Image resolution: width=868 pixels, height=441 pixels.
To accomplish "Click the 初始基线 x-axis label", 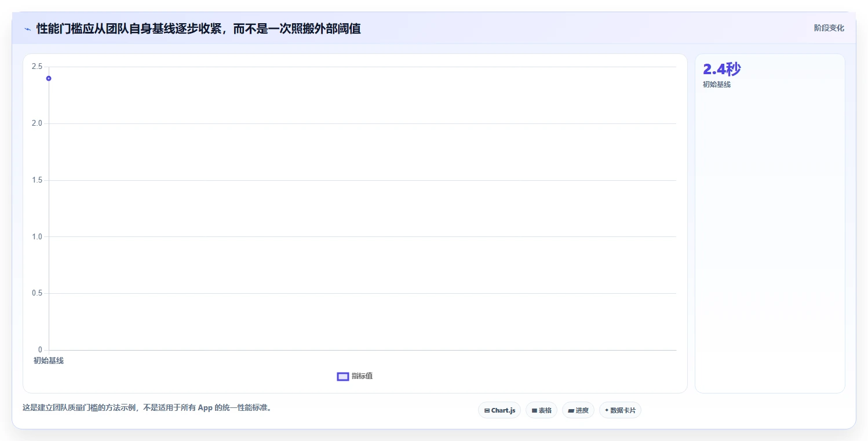I will point(49,360).
